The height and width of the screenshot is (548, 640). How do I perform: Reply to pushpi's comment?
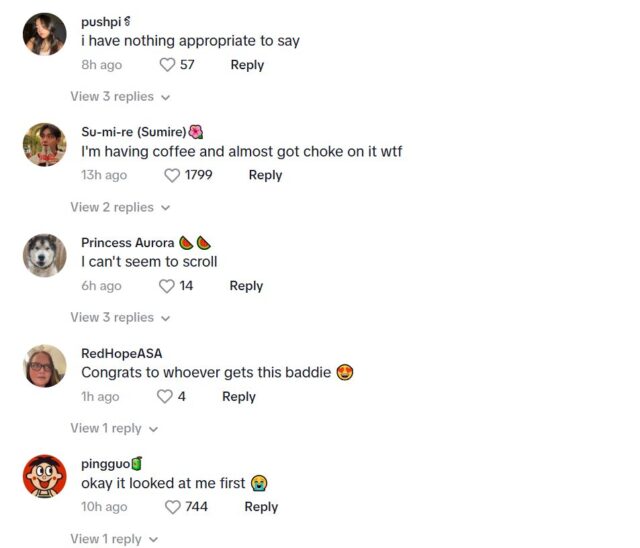247,65
